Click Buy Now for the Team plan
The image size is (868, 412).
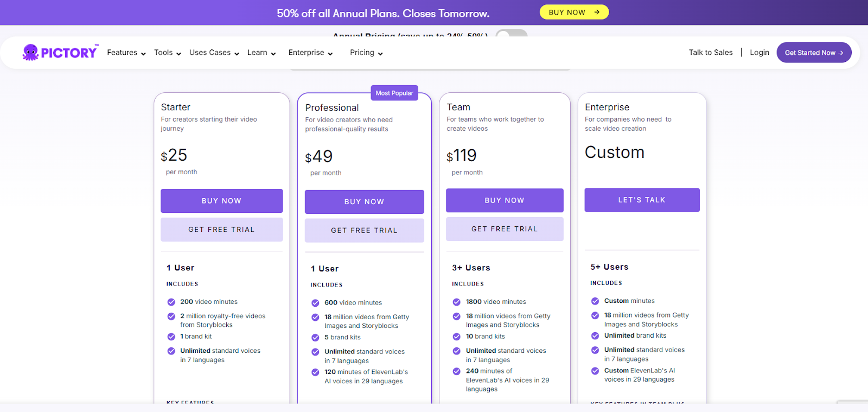(x=505, y=200)
